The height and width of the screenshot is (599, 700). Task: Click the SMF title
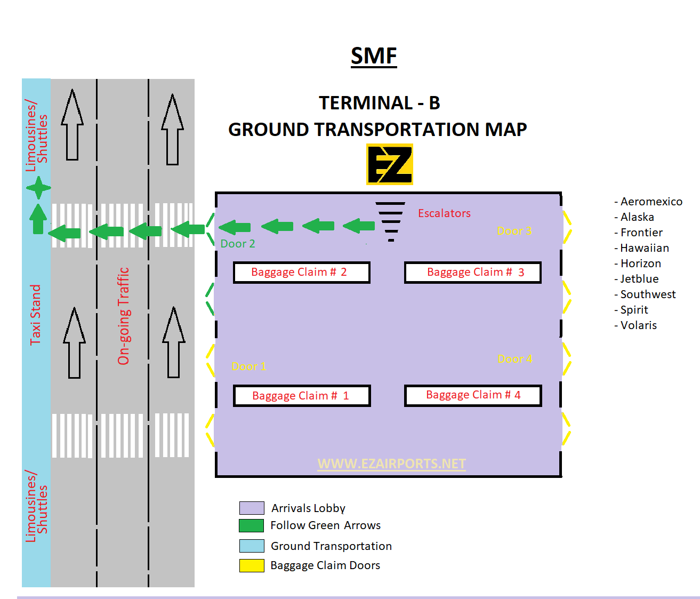pos(374,56)
